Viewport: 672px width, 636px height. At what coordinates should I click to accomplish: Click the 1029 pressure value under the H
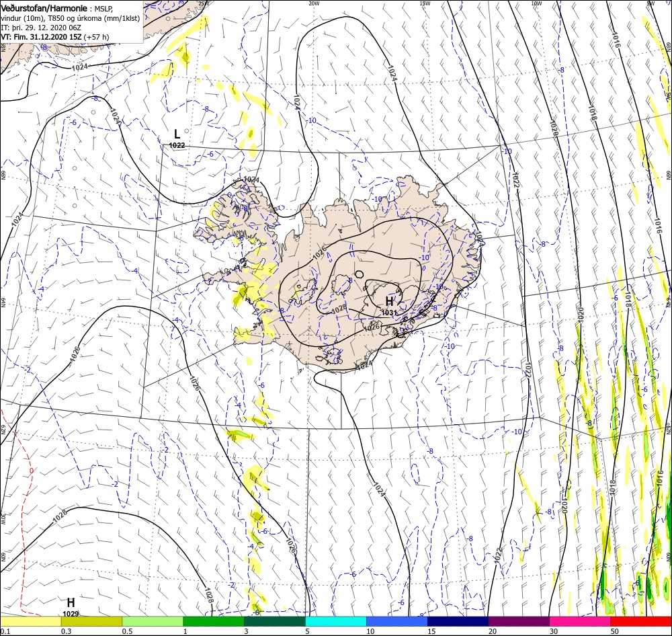tap(71, 614)
